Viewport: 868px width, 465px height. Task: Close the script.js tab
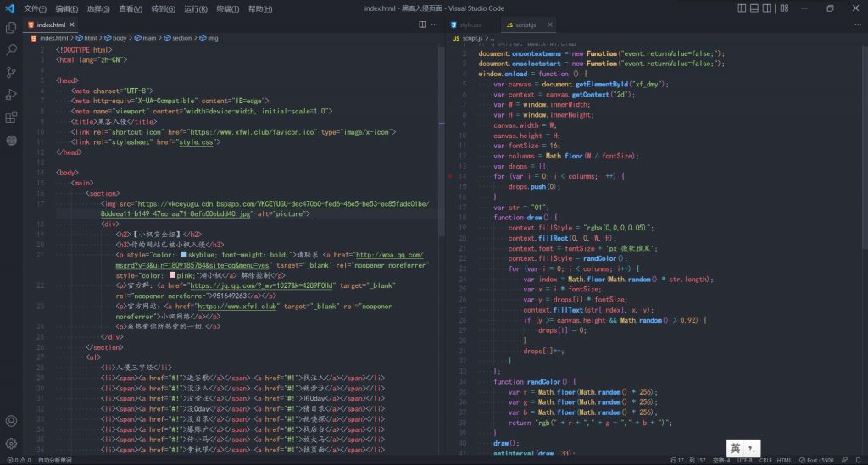(549, 25)
